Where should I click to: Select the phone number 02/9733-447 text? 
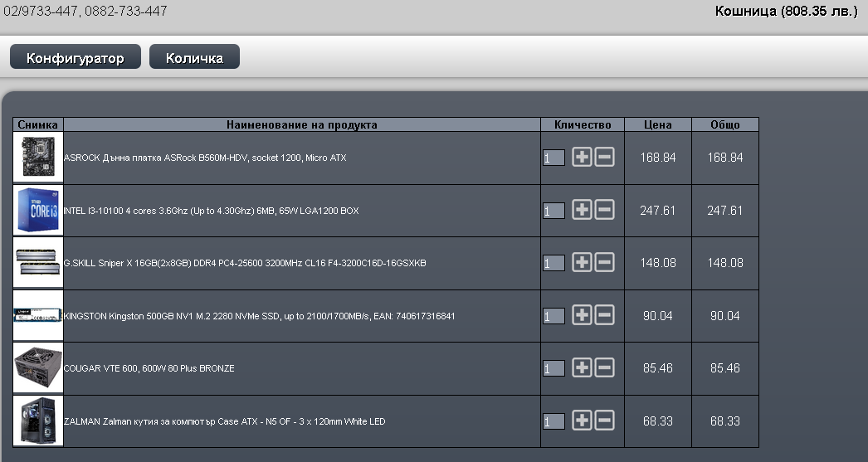pyautogui.click(x=41, y=11)
